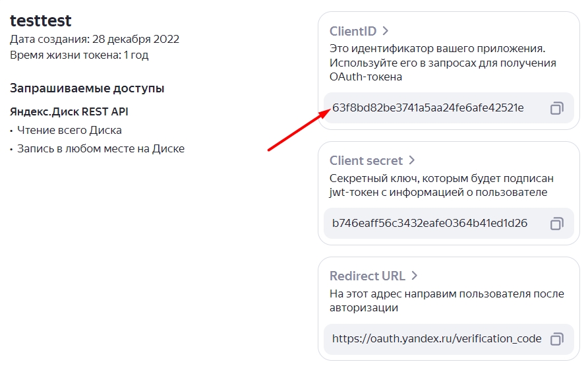Open the ClientID heading link
588x372 pixels.
coord(353,31)
